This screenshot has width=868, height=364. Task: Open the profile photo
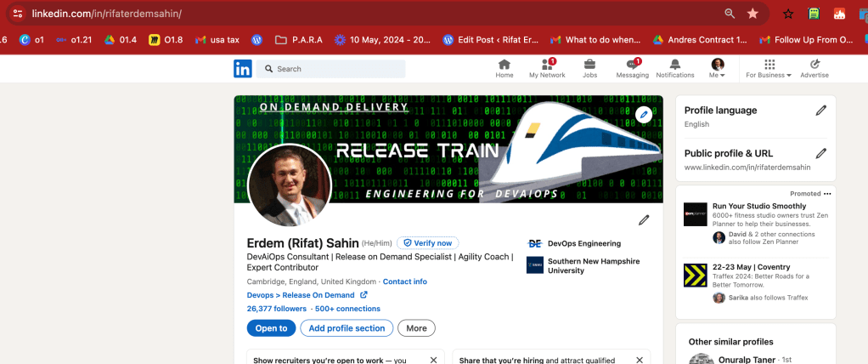tap(290, 185)
